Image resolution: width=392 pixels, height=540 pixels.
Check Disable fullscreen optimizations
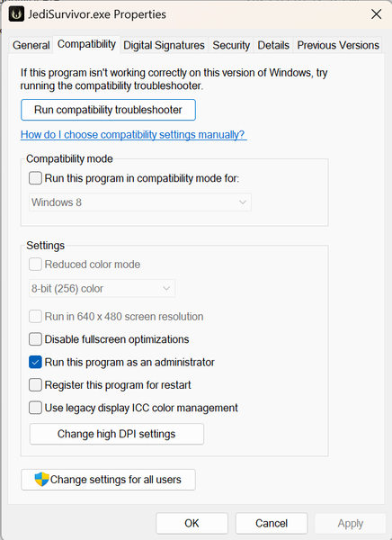(35, 339)
